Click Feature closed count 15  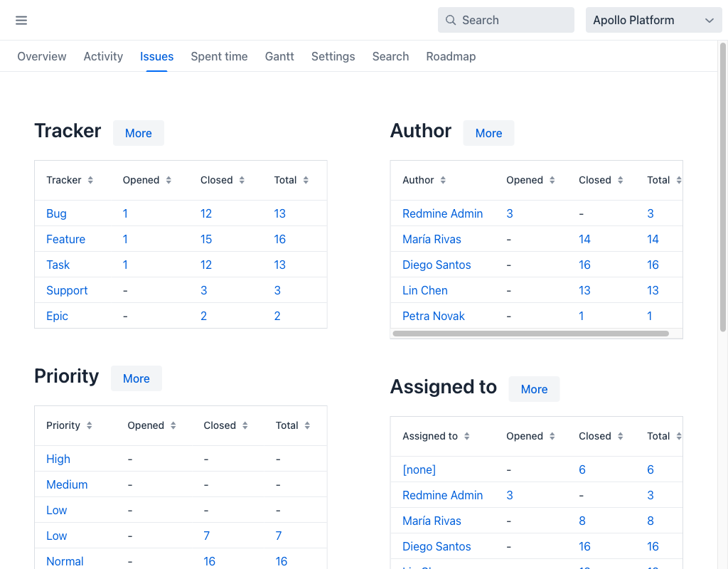coord(206,239)
